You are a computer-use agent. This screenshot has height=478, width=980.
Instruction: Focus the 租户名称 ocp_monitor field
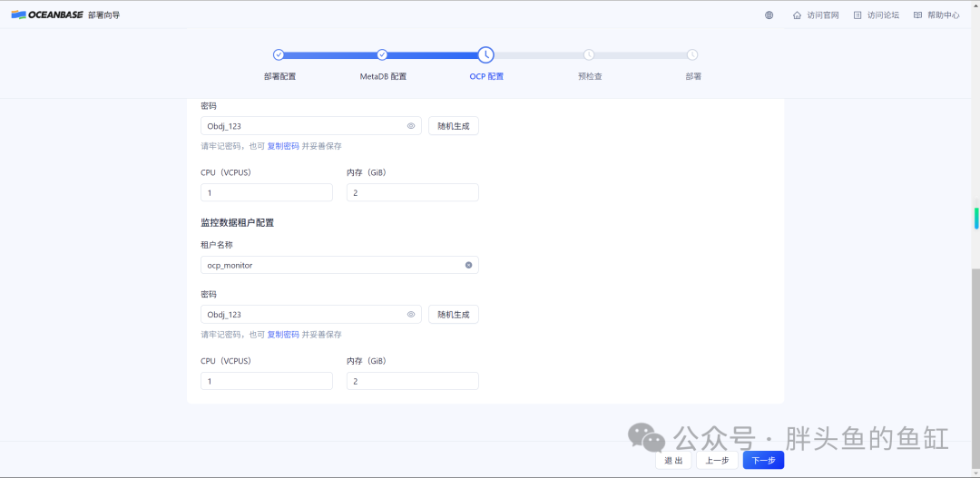point(339,265)
